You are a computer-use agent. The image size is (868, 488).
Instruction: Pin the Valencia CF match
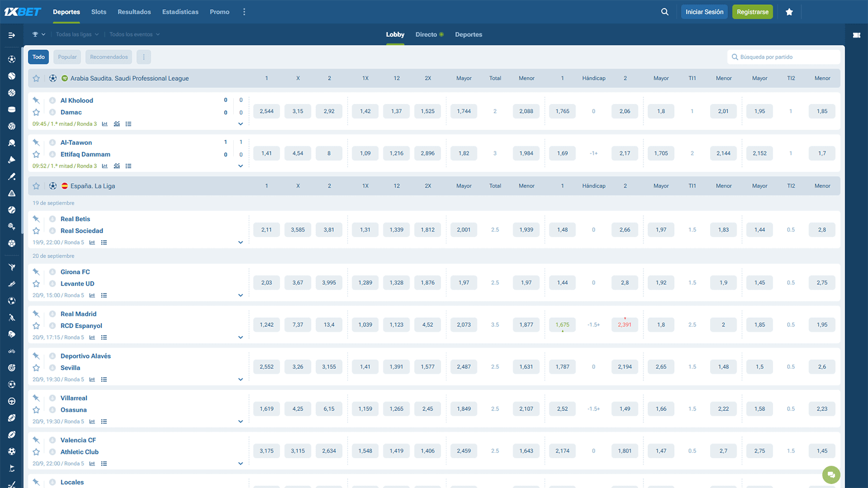tap(36, 440)
